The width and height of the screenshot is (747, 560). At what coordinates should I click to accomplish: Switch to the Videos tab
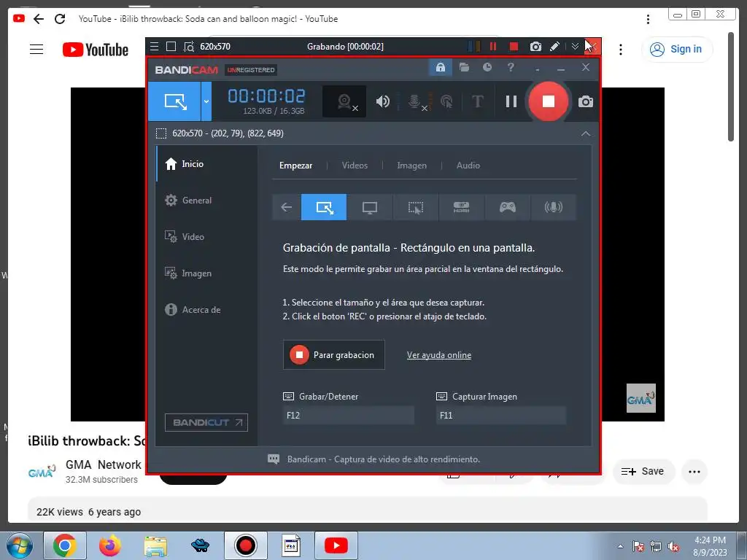coord(355,166)
